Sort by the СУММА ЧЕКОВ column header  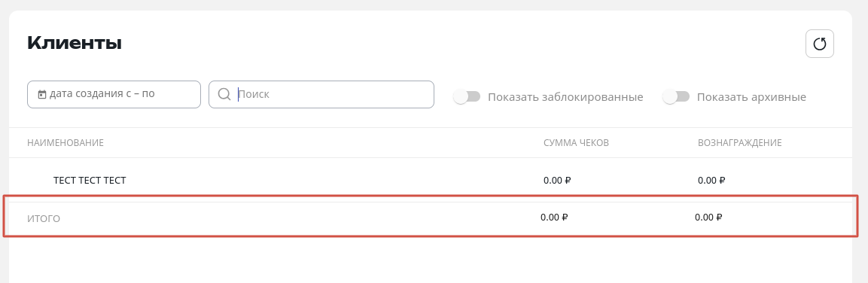pyautogui.click(x=576, y=143)
